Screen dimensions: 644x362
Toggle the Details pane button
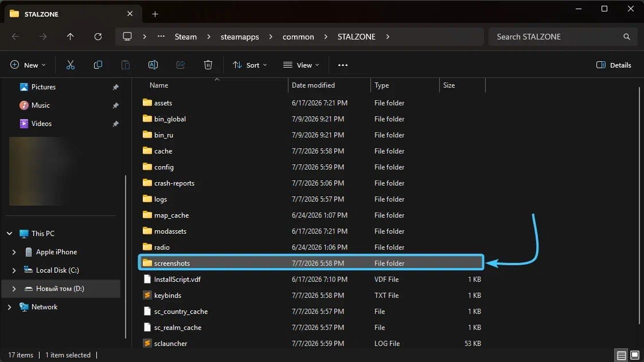point(614,65)
